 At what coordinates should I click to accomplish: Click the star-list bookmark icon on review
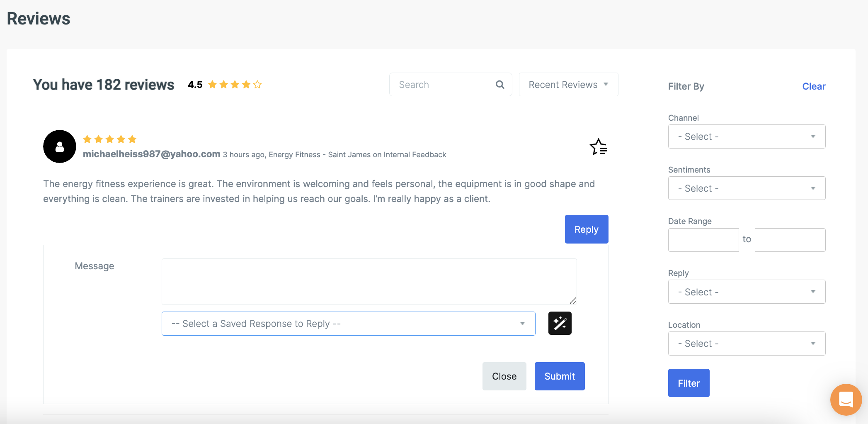599,147
